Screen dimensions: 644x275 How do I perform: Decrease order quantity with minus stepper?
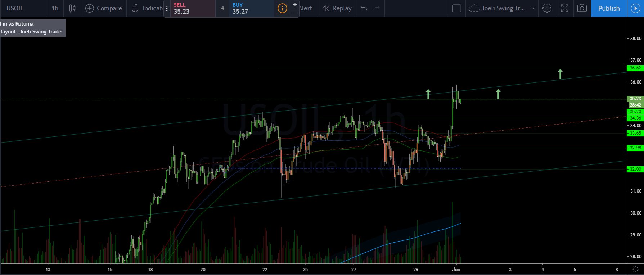(295, 13)
